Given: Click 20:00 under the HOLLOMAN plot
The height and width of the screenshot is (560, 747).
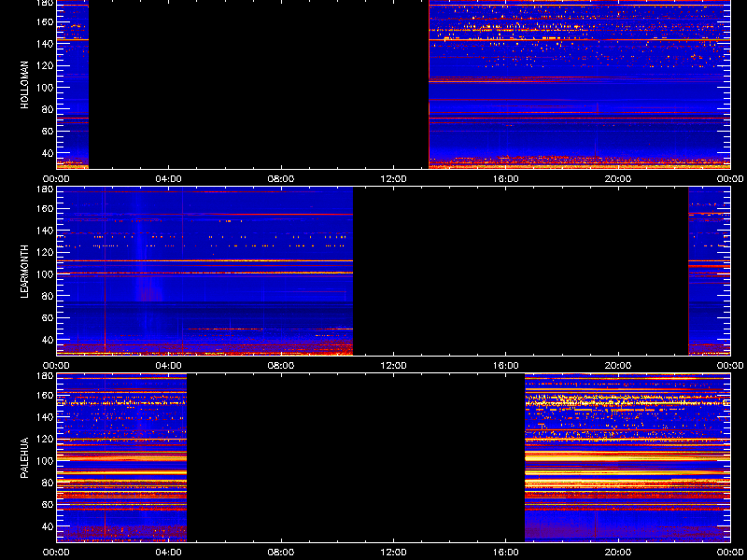Looking at the screenshot, I should point(618,179).
